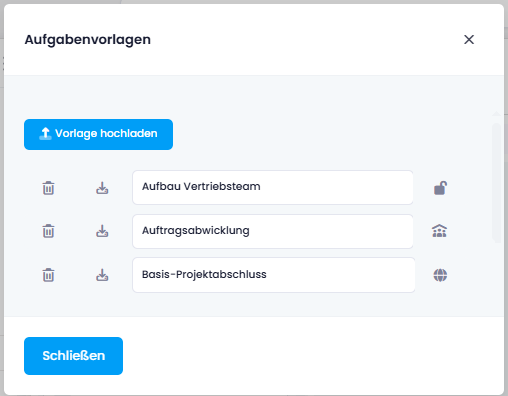
Task: Download the Auftragsabwicklung template
Action: [x=102, y=231]
